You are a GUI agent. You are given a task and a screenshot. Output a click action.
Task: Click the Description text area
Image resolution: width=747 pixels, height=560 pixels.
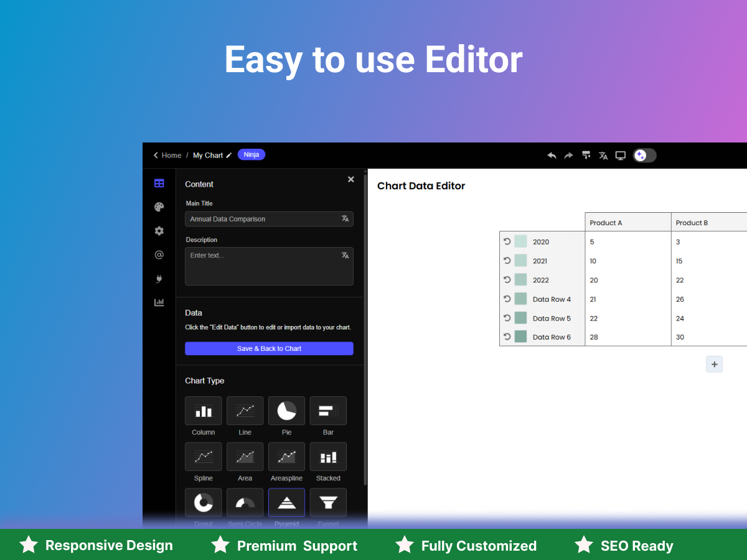click(x=269, y=266)
